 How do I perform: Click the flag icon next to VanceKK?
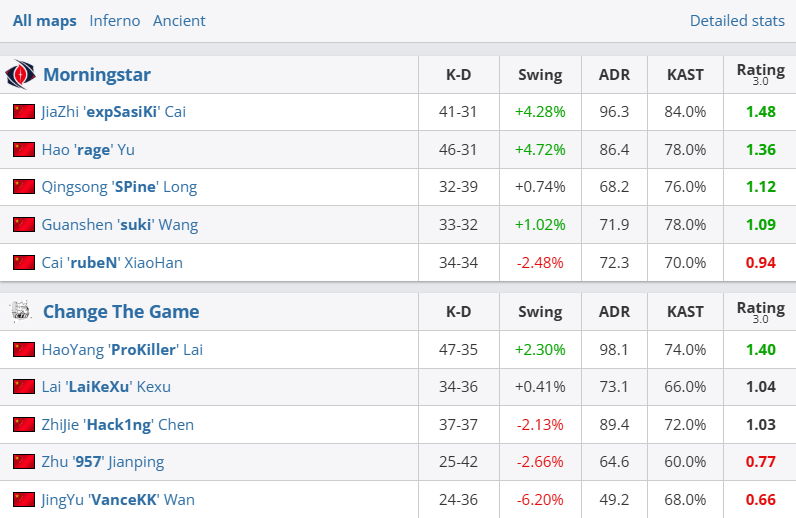[x=24, y=499]
